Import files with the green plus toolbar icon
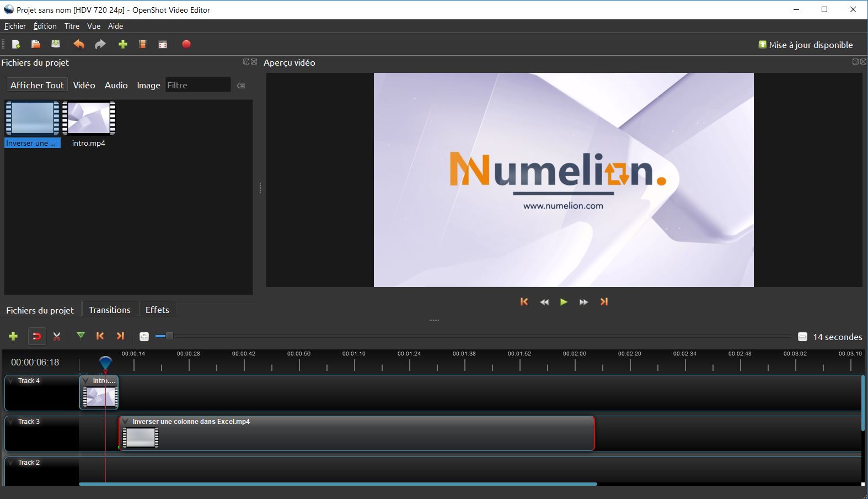The image size is (868, 499). [x=123, y=45]
